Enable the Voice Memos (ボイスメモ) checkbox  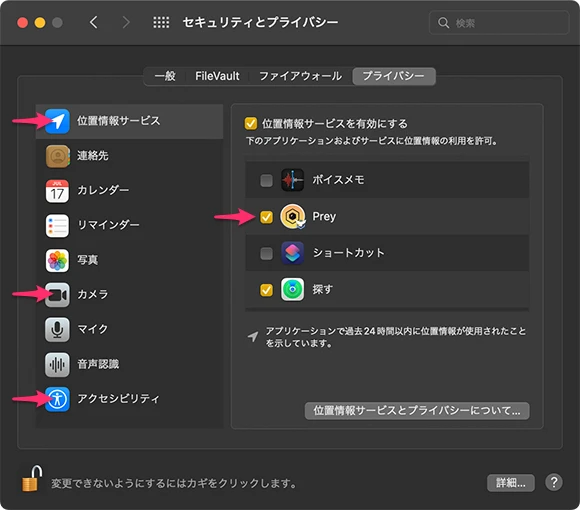[266, 180]
